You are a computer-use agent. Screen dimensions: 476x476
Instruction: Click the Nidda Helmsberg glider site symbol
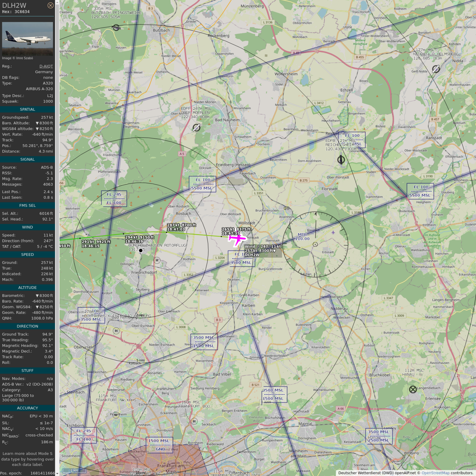(x=436, y=69)
